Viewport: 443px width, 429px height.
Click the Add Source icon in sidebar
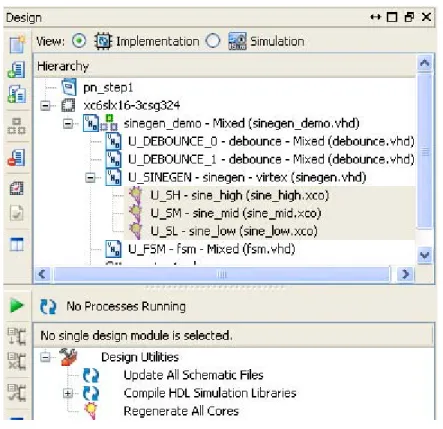[17, 70]
